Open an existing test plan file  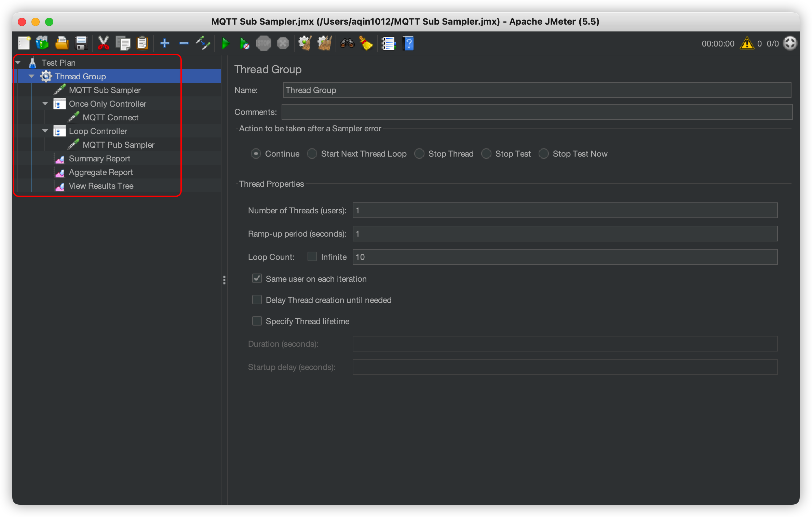point(62,43)
